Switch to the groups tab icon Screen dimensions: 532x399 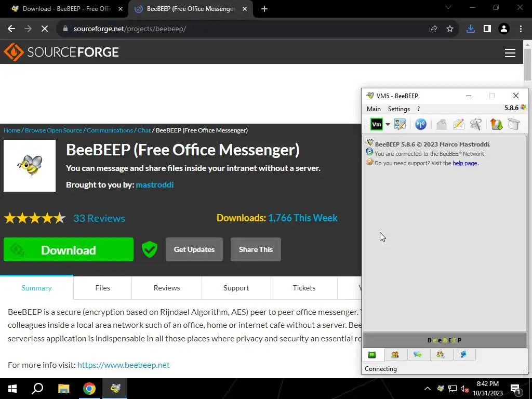point(441,354)
